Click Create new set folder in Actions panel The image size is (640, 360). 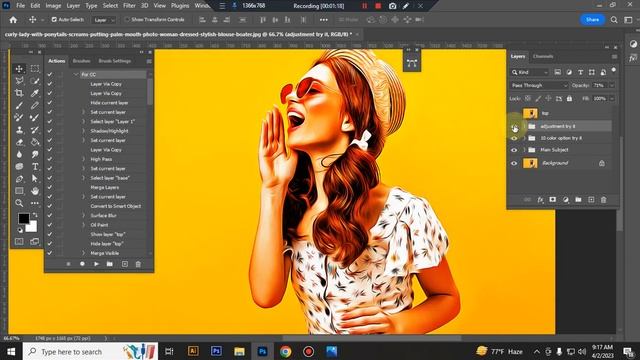(x=110, y=264)
